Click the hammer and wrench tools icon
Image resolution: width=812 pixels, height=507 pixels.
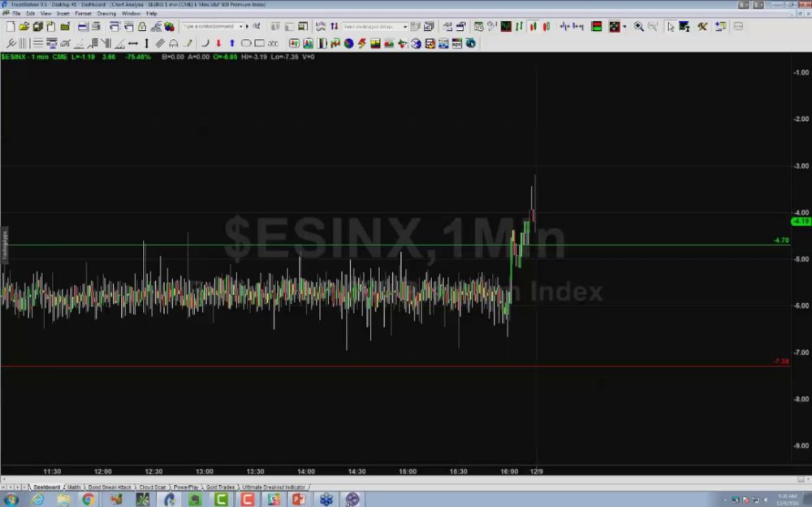702,27
